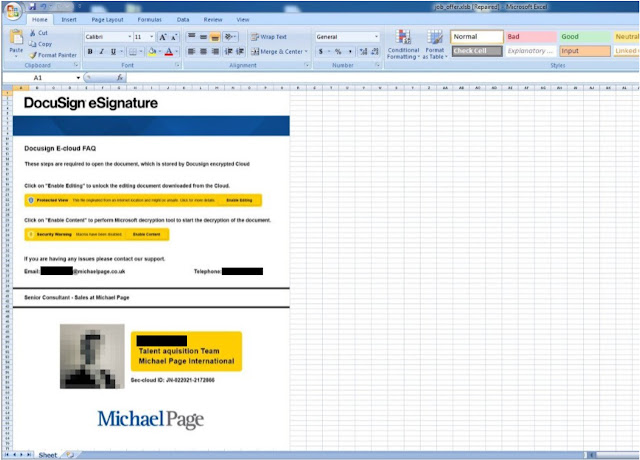The image size is (640, 460).
Task: Open Clipboard group dialog launcher
Action: [76, 65]
